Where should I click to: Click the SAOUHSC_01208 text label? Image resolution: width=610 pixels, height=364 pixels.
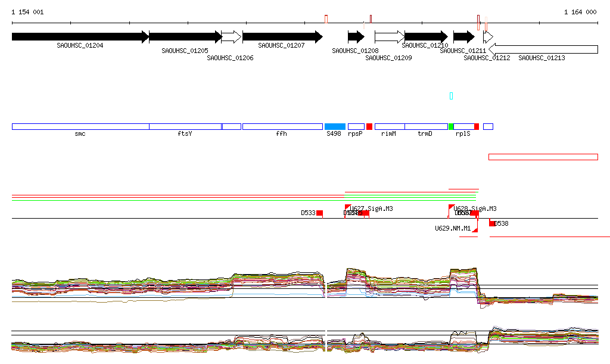click(355, 51)
